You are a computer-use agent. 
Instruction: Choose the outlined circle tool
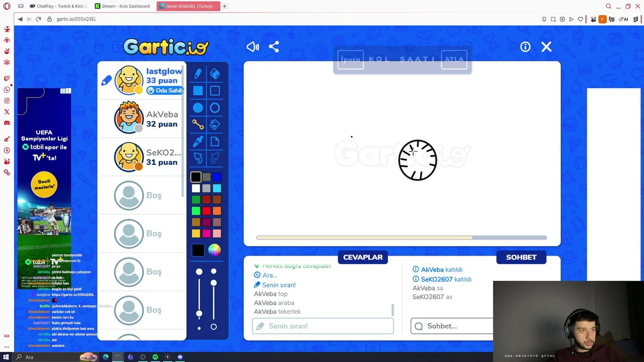coord(215,108)
